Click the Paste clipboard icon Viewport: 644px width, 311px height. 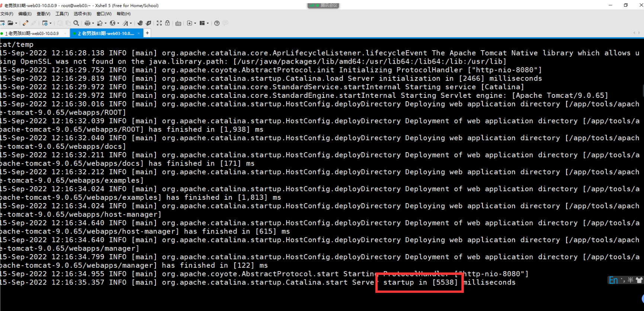tap(68, 23)
